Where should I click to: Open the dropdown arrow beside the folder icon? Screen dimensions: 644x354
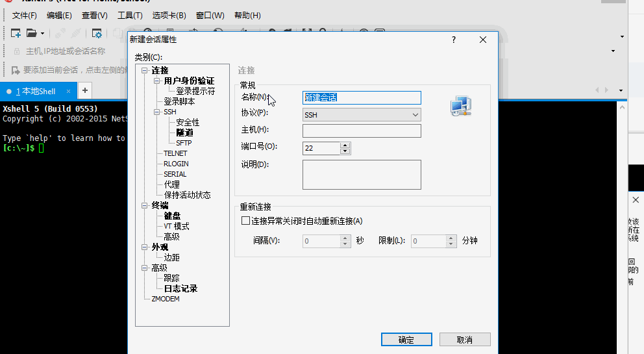click(x=42, y=34)
